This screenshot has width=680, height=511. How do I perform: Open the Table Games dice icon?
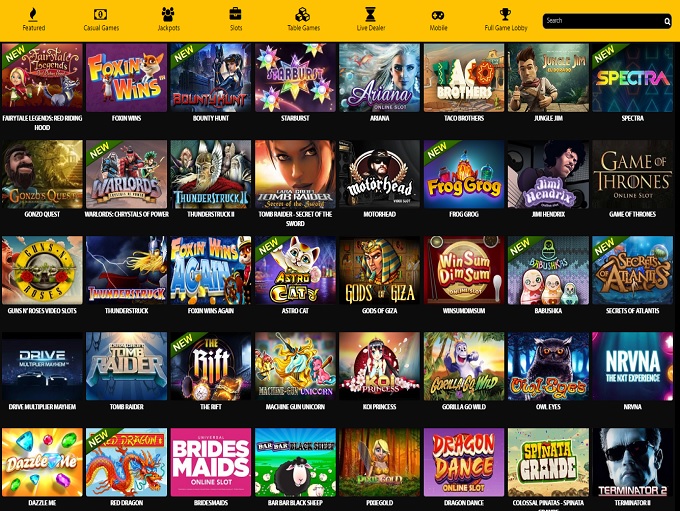[x=303, y=14]
